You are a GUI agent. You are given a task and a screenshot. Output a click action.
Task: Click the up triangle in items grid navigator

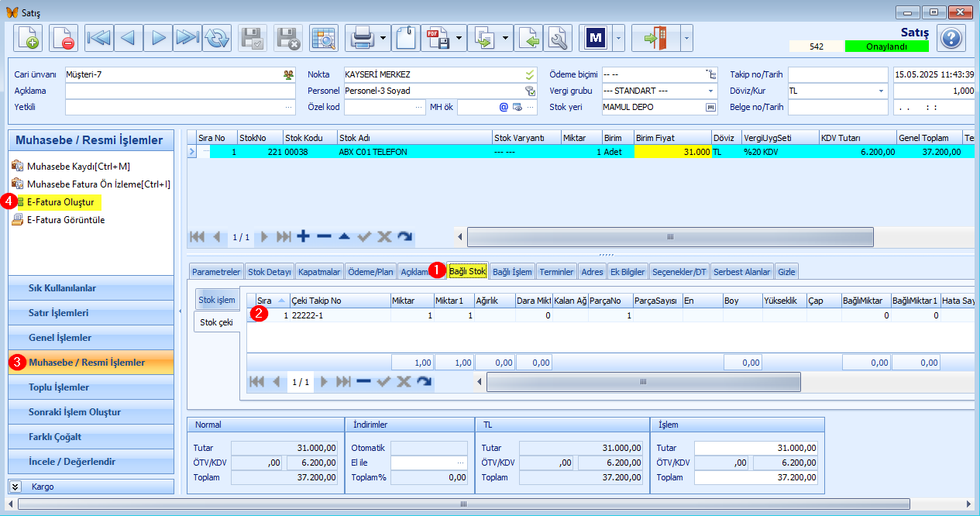[344, 236]
